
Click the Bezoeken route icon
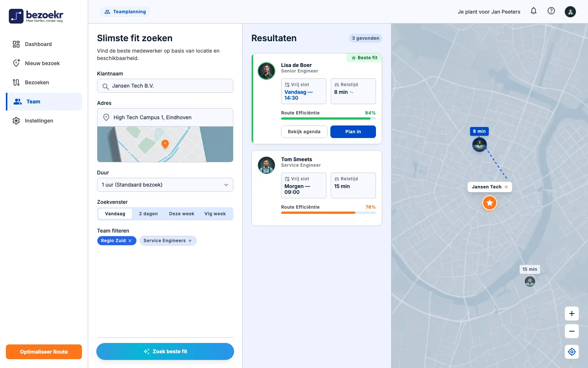(16, 82)
